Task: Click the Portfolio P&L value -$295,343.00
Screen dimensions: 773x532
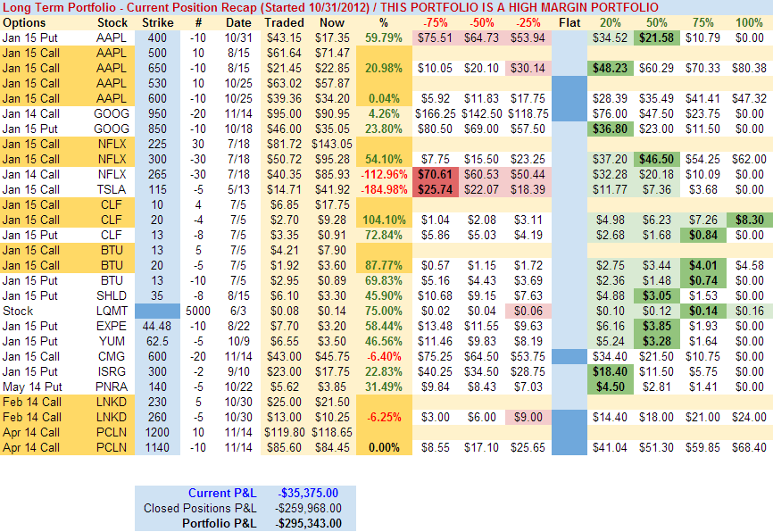Action: point(306,523)
